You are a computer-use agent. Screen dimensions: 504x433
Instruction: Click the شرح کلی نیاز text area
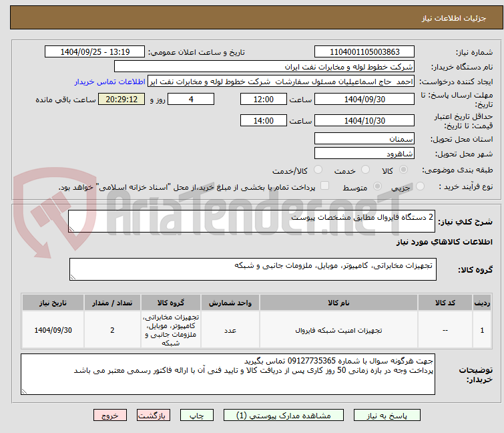[x=252, y=221]
